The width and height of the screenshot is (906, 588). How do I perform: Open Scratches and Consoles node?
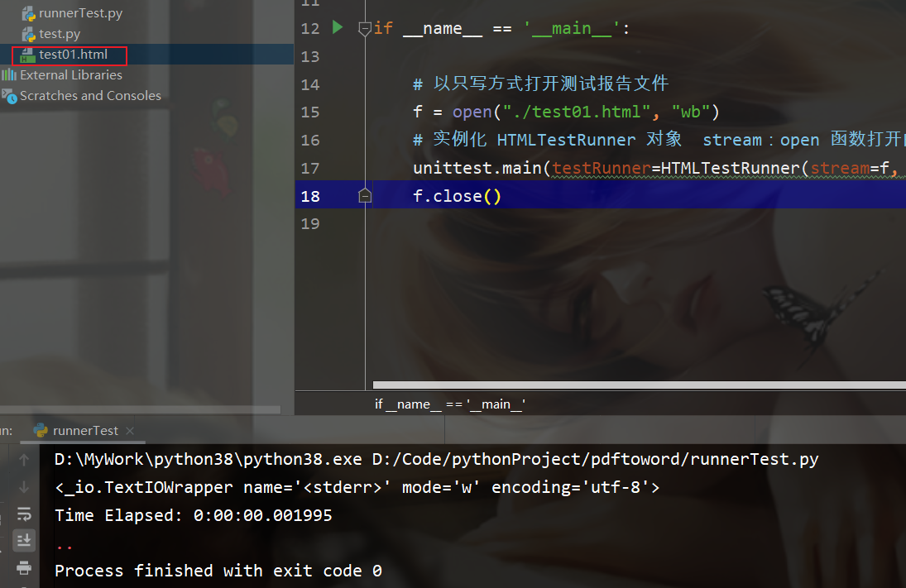[81, 96]
